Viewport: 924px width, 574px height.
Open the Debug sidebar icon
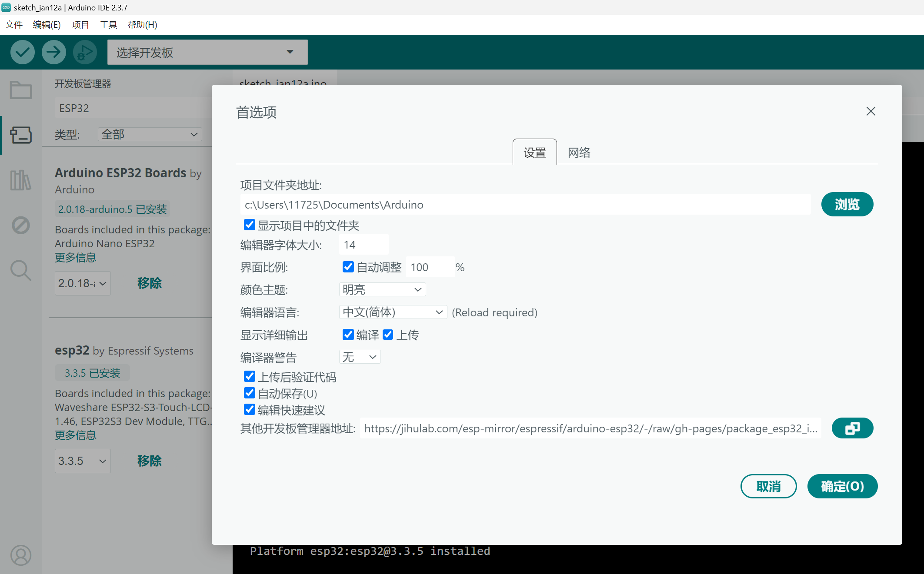coord(21,225)
